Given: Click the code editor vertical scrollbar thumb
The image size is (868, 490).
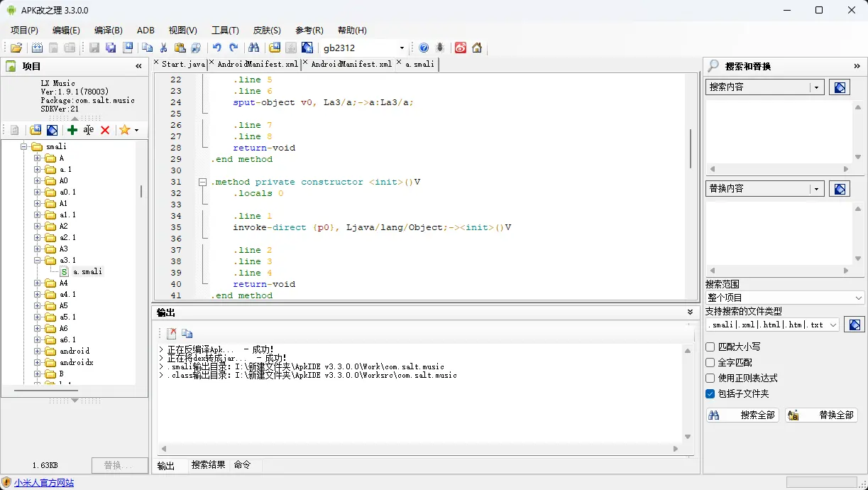Looking at the screenshot, I should point(691,148).
